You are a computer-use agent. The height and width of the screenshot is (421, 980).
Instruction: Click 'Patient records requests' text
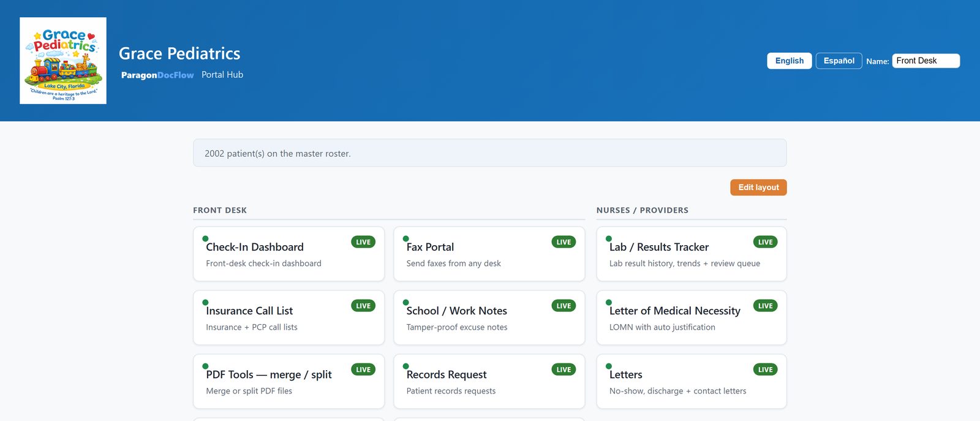tap(451, 391)
